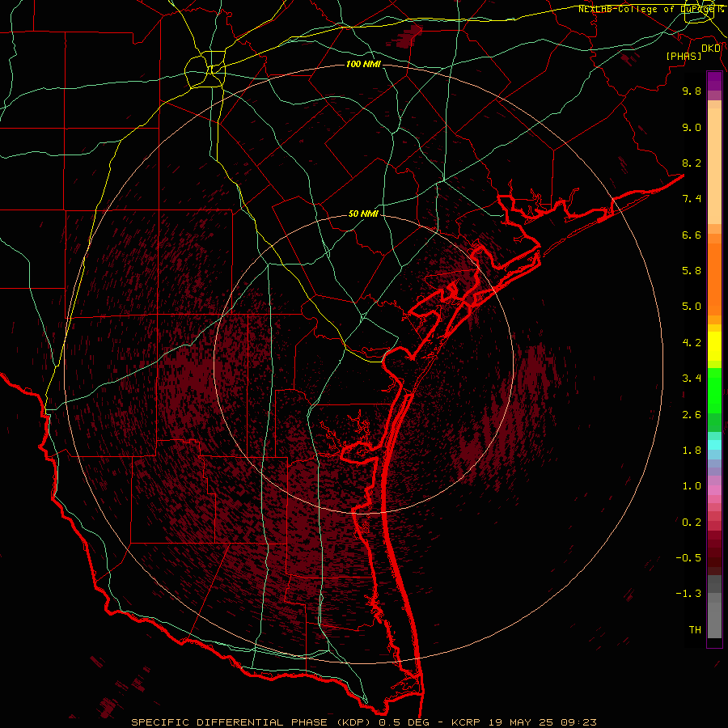Viewport: 728px width, 728px height.
Task: Click the [PHAS] label above the legend
Action: [684, 57]
